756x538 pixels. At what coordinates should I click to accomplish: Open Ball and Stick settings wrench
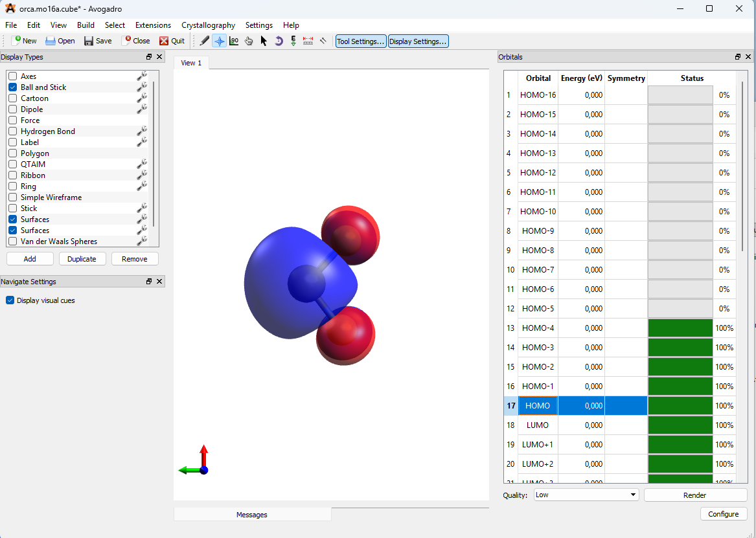[142, 87]
